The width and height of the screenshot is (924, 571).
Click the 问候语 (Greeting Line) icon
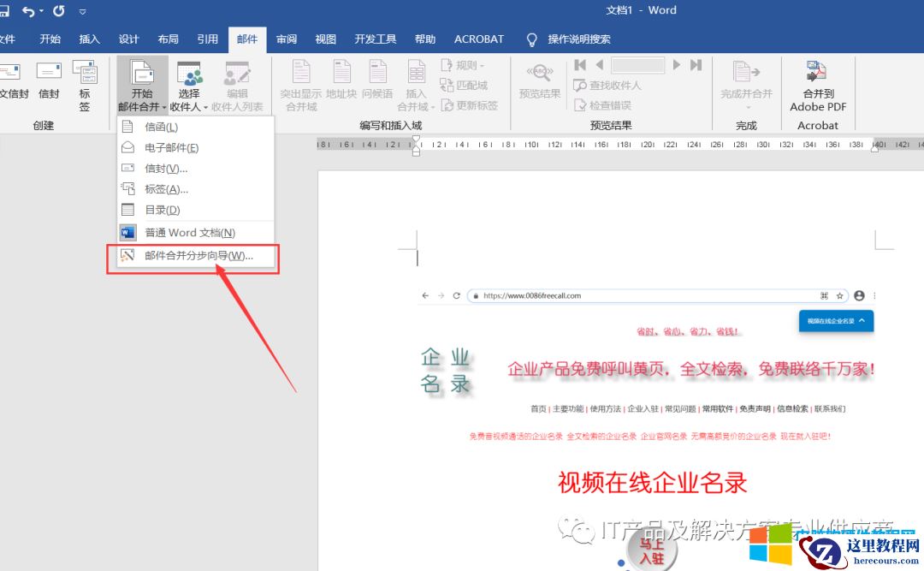pyautogui.click(x=378, y=81)
